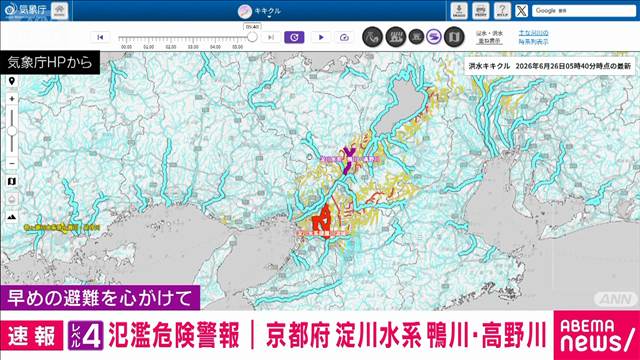Toggle the faded municipality overlay icon
640x360 pixels.
pos(11,199)
